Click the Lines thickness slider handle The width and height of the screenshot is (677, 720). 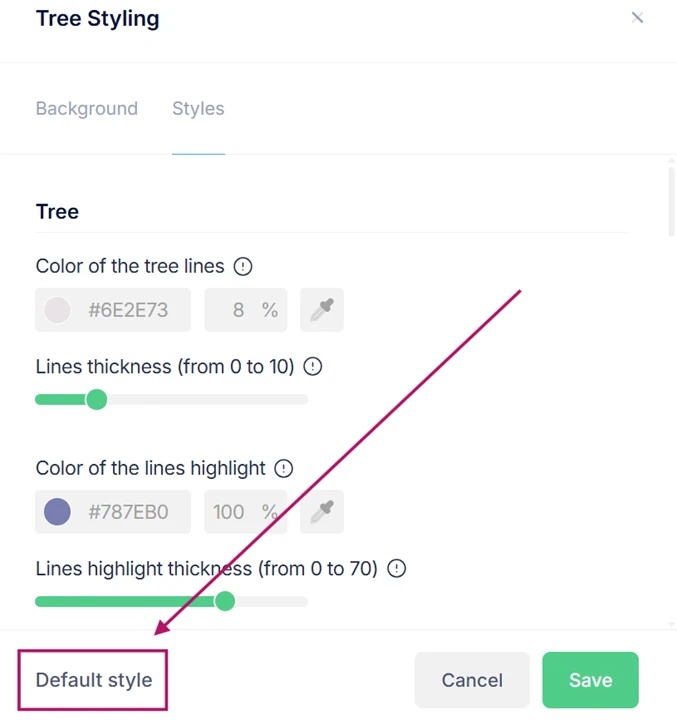[96, 400]
